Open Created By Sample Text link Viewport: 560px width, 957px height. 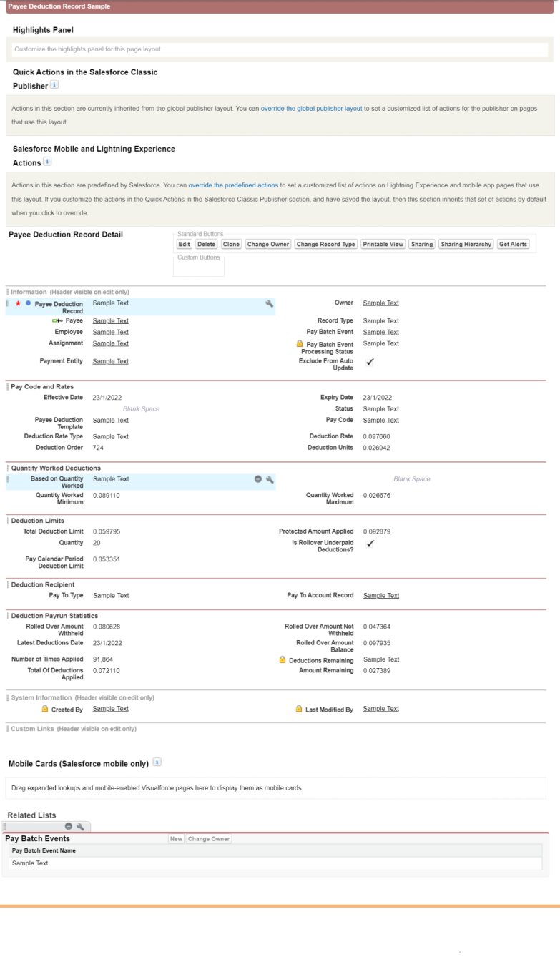(x=111, y=709)
